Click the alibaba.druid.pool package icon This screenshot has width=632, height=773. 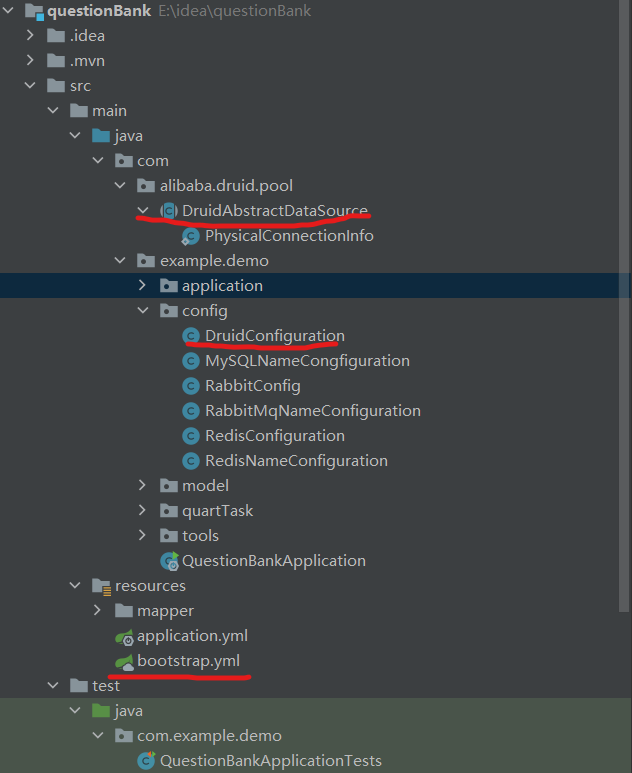coord(145,185)
